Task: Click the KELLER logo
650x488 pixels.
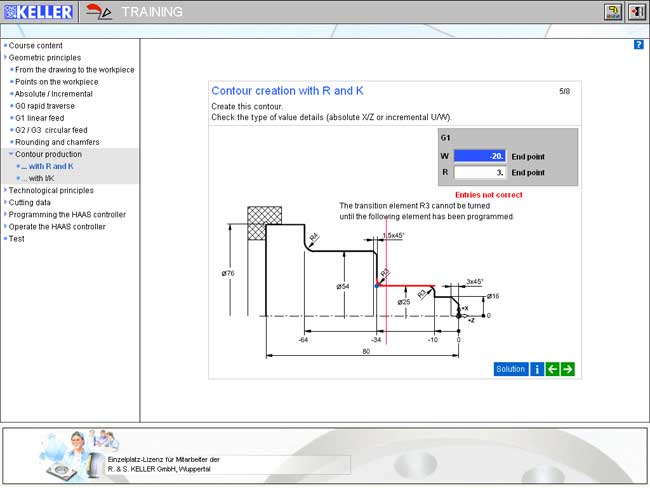Action: pos(38,12)
